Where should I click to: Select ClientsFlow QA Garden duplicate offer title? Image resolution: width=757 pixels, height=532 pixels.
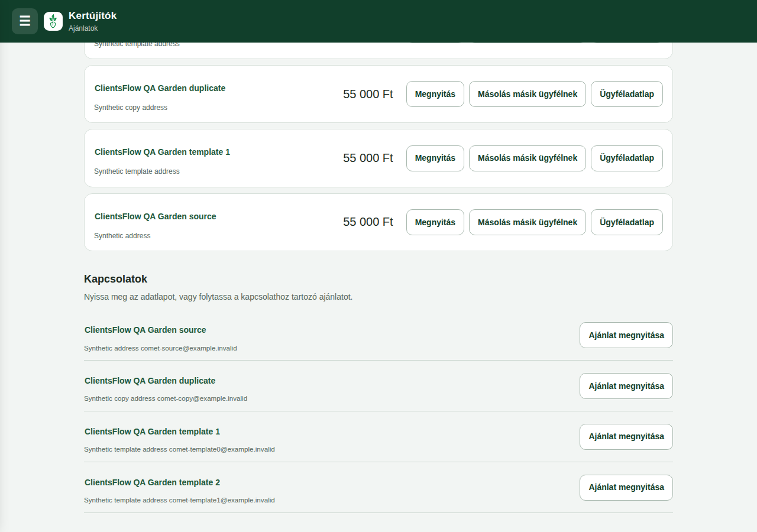click(x=160, y=88)
